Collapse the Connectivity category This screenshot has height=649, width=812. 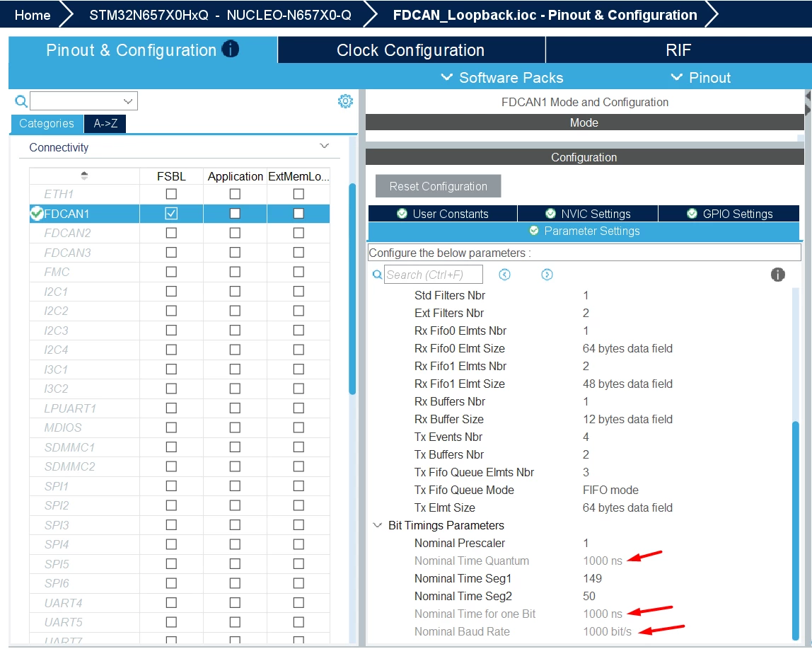pyautogui.click(x=324, y=147)
